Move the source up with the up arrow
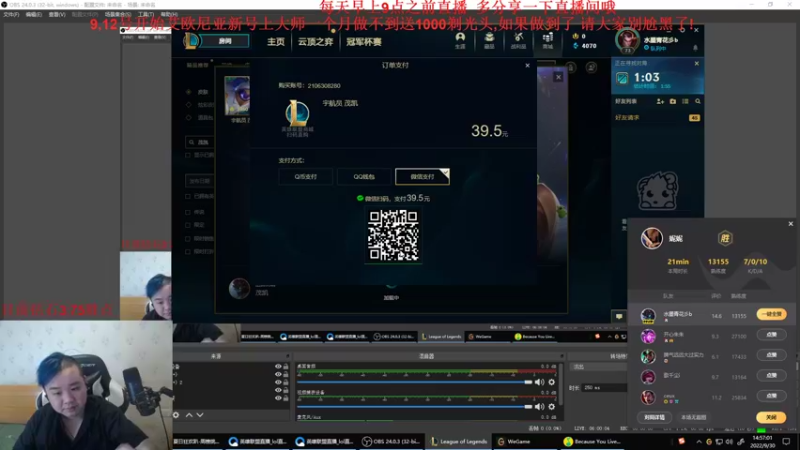The height and width of the screenshot is (450, 800). (x=189, y=415)
